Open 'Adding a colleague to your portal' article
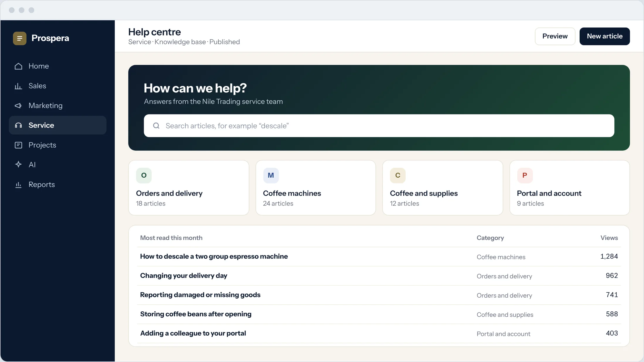 (193, 333)
